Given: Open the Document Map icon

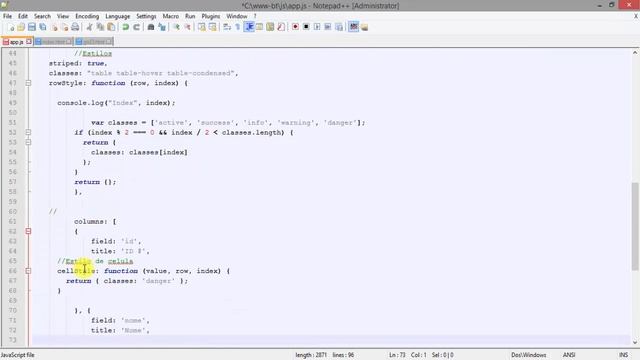Looking at the screenshot, I should [270, 27].
